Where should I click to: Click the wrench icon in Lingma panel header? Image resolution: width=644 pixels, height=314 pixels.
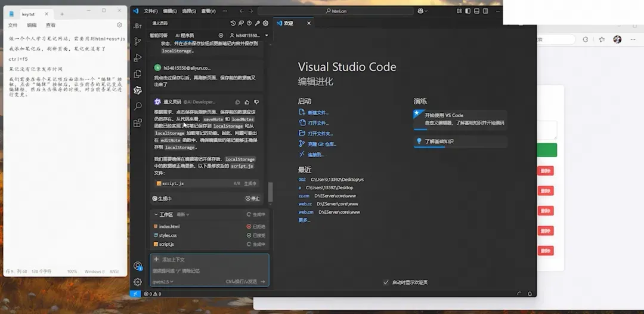(x=258, y=23)
